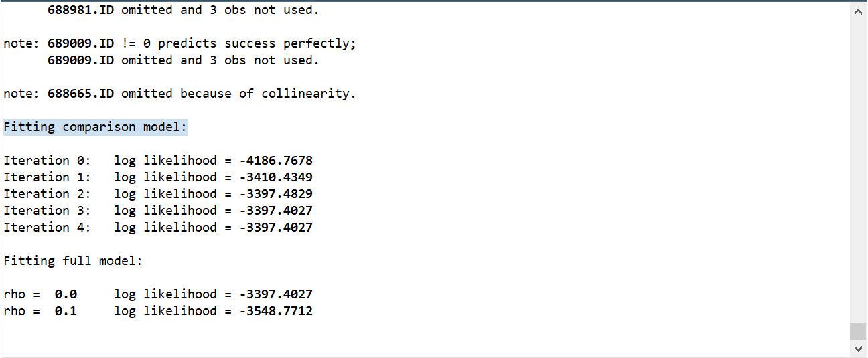This screenshot has height=358, width=868.
Task: Click the 688665.ID collinearity note
Action: pyautogui.click(x=179, y=94)
